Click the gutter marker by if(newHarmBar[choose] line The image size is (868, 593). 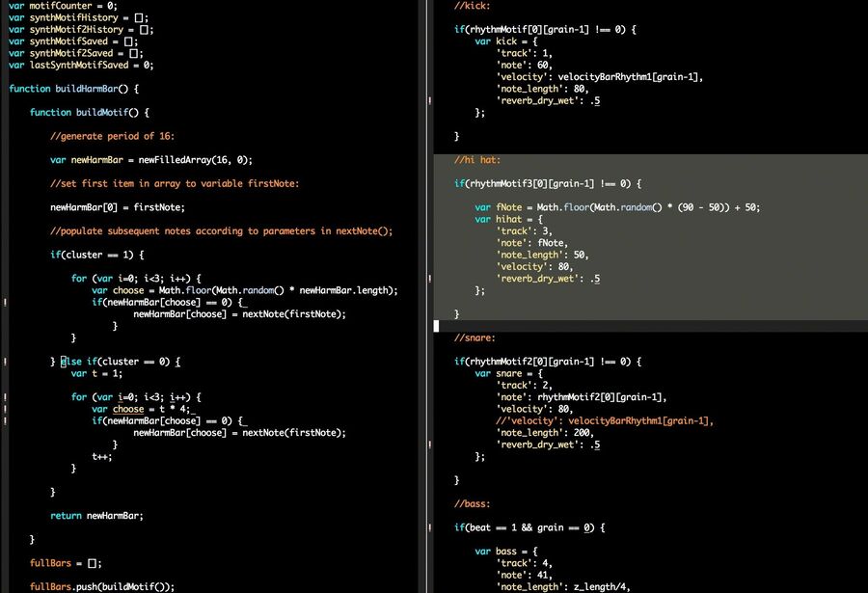pos(4,421)
